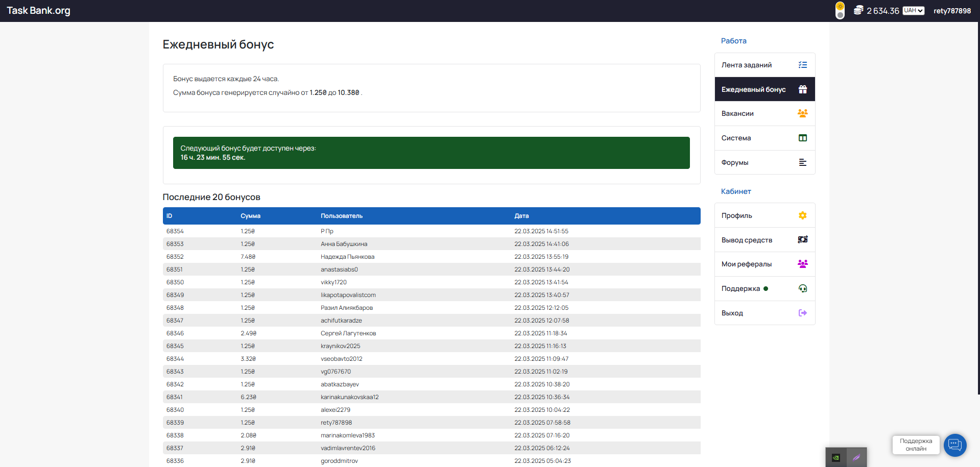Click the Дата column header
The height and width of the screenshot is (467, 980).
(x=521, y=216)
